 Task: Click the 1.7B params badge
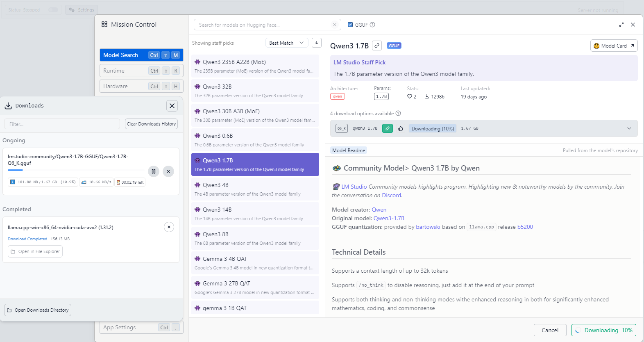point(381,97)
